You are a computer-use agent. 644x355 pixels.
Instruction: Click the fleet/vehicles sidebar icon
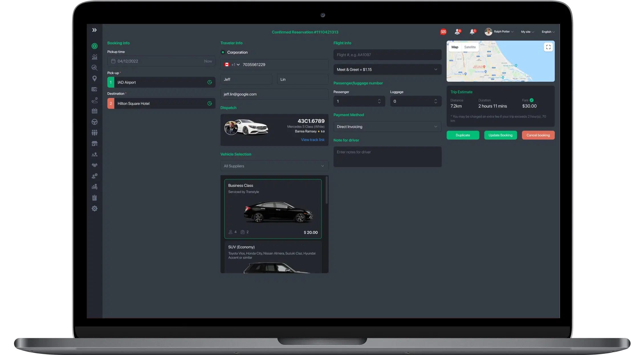(94, 122)
